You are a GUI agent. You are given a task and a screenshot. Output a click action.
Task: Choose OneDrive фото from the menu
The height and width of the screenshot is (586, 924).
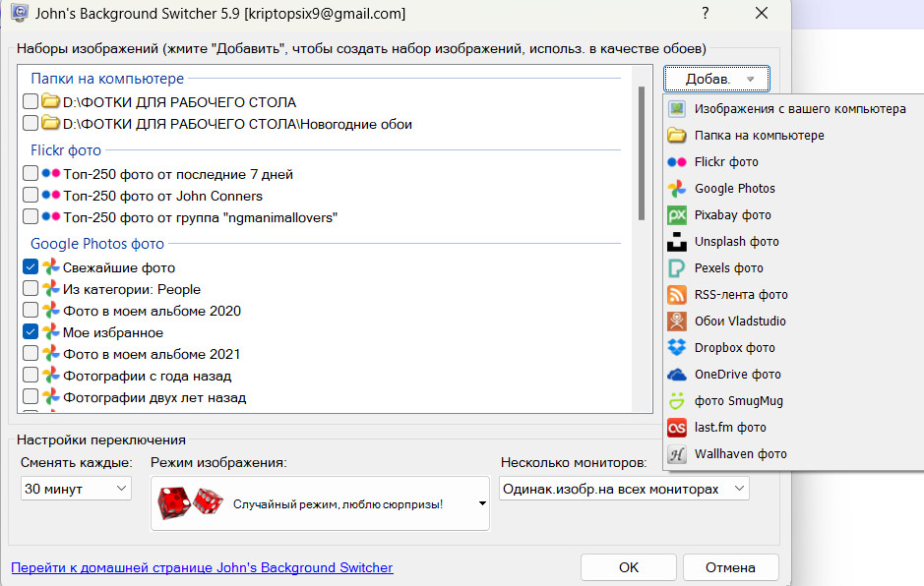pyautogui.click(x=793, y=374)
